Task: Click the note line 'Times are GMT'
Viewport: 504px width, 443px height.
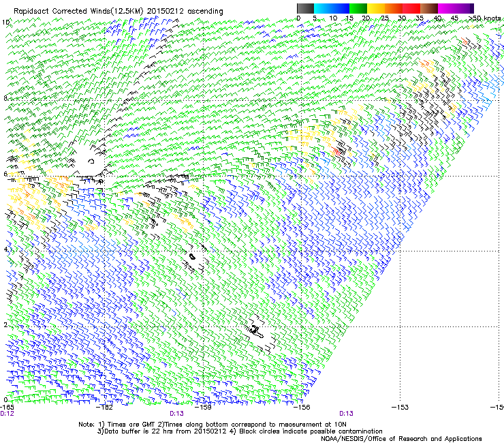Action: pos(130,425)
